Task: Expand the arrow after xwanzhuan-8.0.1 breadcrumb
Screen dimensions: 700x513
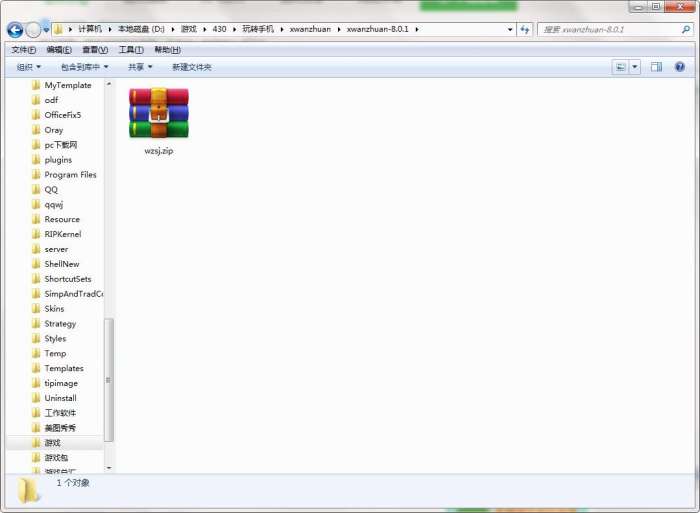Action: pos(417,29)
